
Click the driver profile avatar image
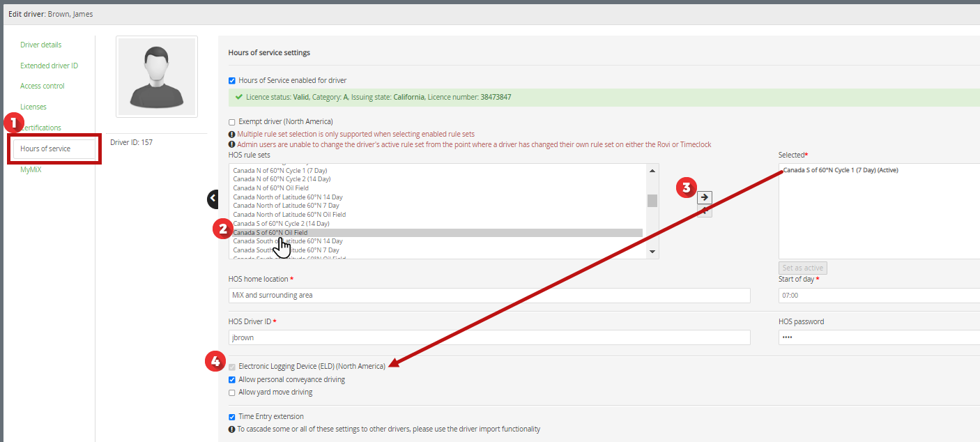click(x=157, y=77)
